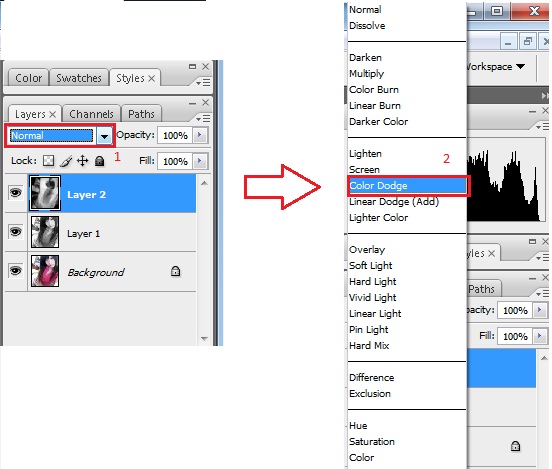This screenshot has width=552, height=469.
Task: Click the lock all padlock icon
Action: pos(100,161)
